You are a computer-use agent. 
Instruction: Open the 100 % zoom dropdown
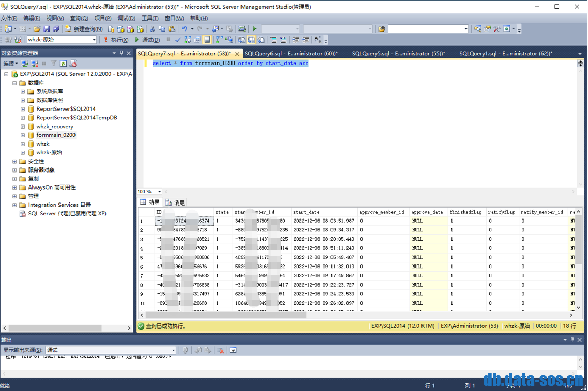point(159,192)
